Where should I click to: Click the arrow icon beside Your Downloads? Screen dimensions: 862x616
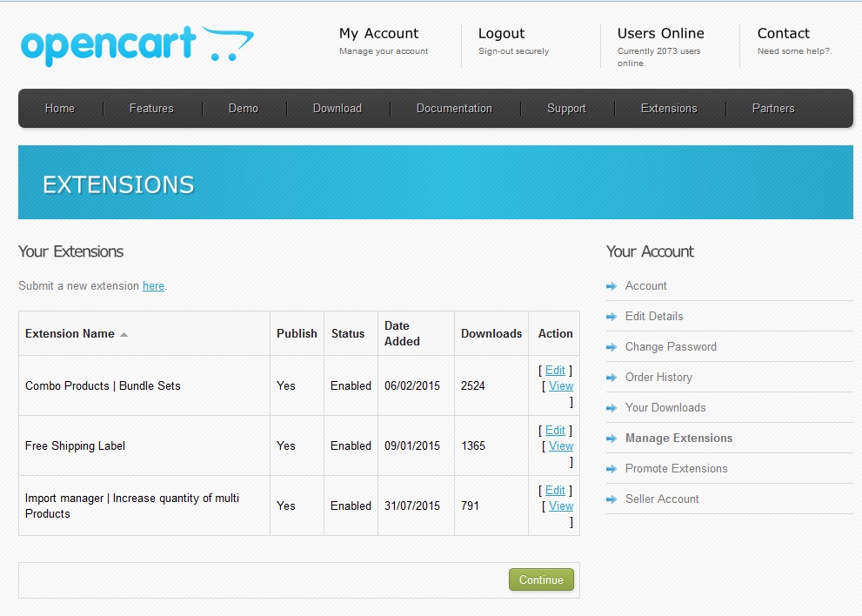tap(611, 407)
